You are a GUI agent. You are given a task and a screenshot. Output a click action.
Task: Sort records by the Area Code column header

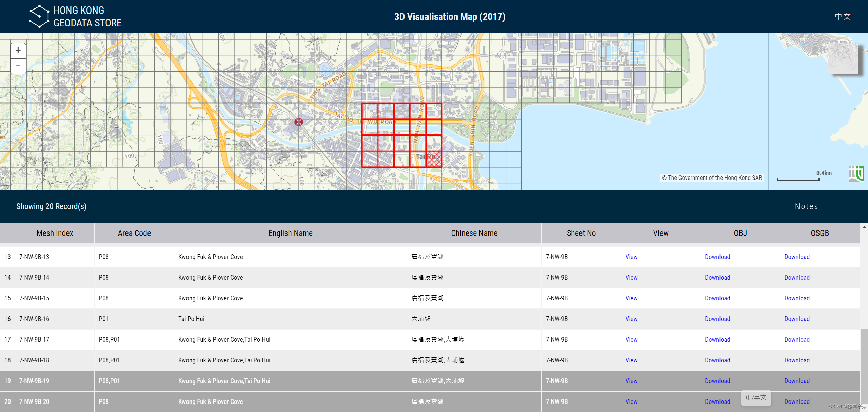pos(134,233)
